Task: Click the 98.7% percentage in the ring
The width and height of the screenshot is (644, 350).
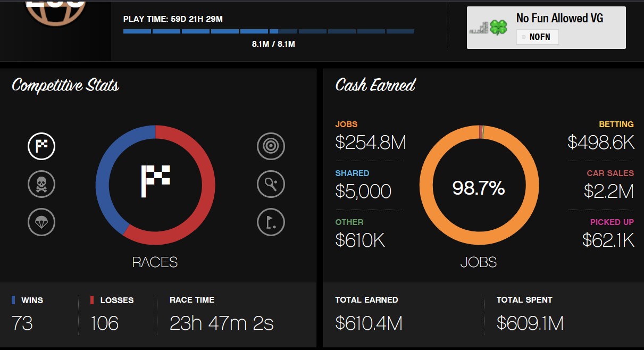Action: tap(479, 188)
